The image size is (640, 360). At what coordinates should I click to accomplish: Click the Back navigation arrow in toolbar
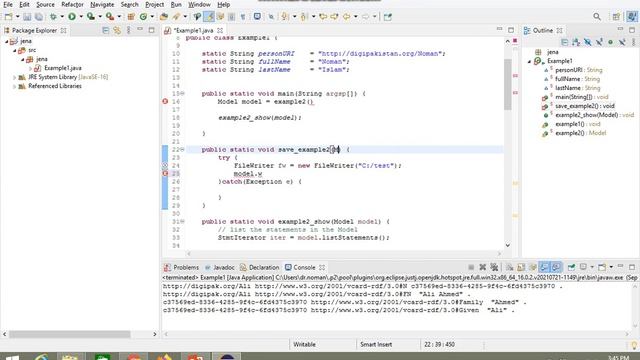click(347, 17)
